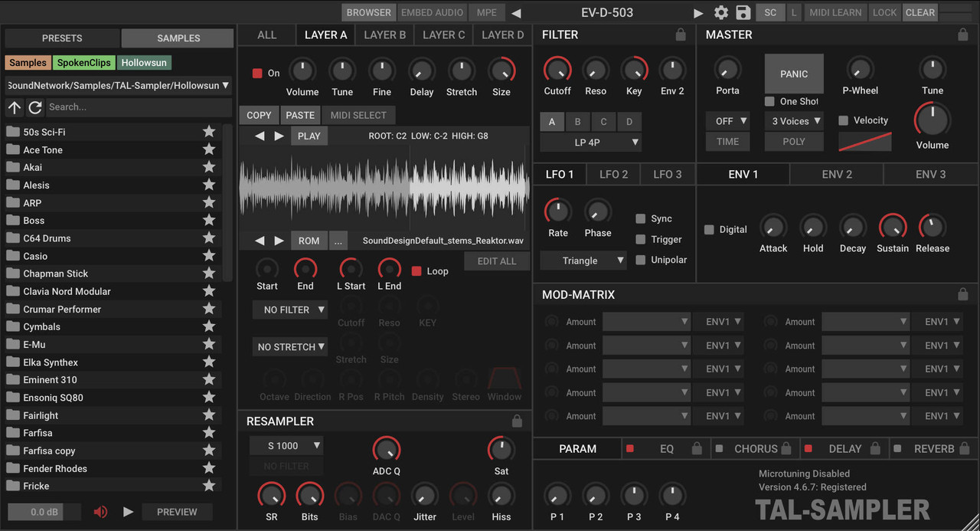Go to previous preset arrow
Viewport: 980px width, 531px height.
pos(516,13)
